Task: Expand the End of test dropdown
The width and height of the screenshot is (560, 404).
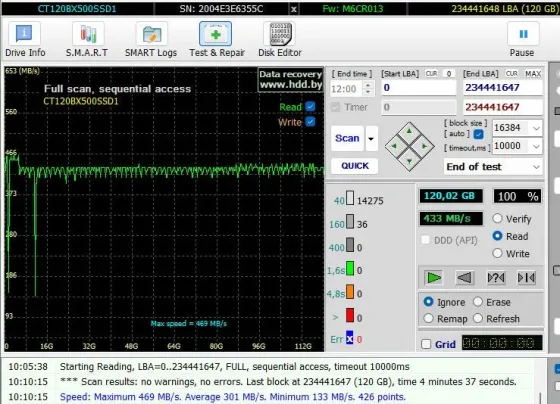Action: click(493, 167)
